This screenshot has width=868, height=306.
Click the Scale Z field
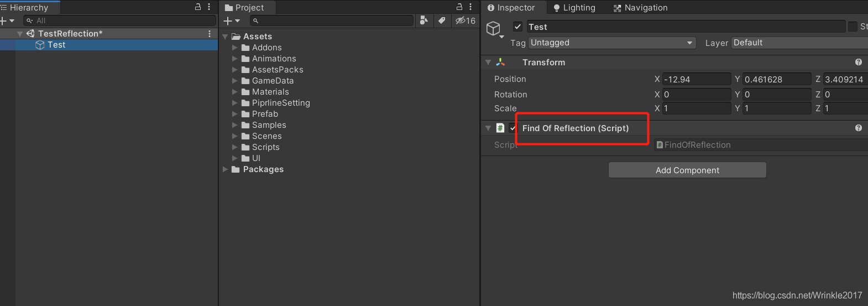click(845, 108)
